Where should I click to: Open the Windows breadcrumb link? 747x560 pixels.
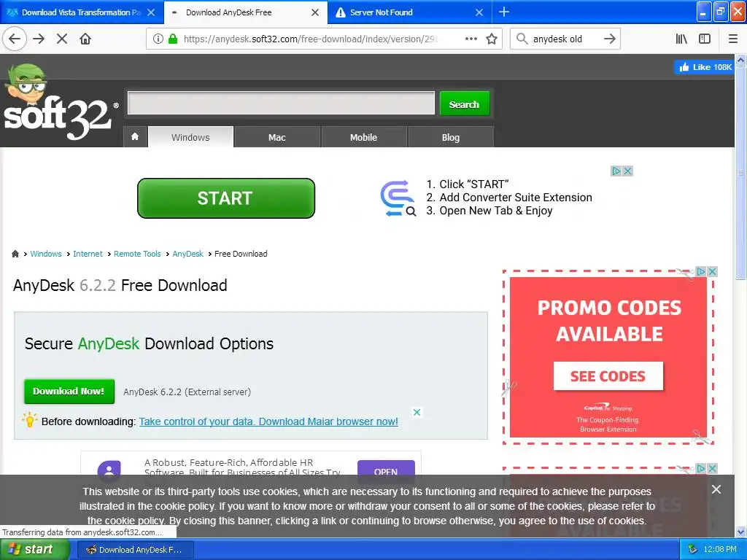coord(46,254)
